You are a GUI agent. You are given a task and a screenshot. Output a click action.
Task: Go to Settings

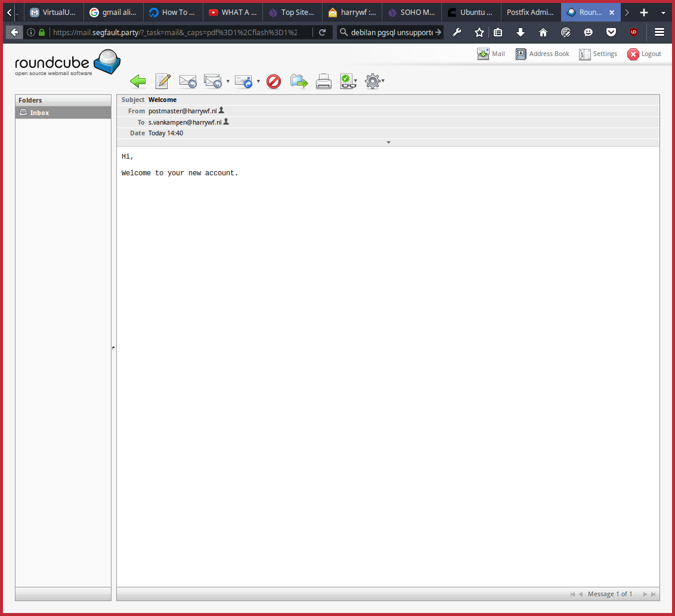point(598,54)
